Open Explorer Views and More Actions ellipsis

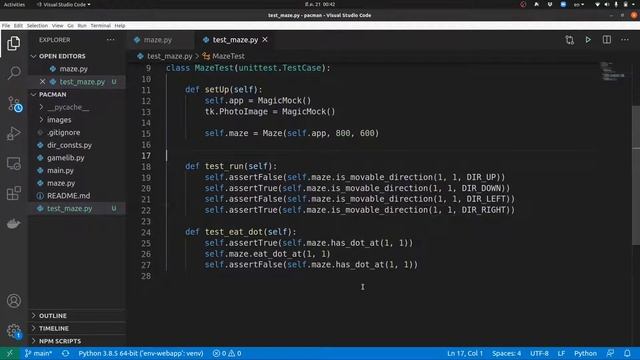111,40
